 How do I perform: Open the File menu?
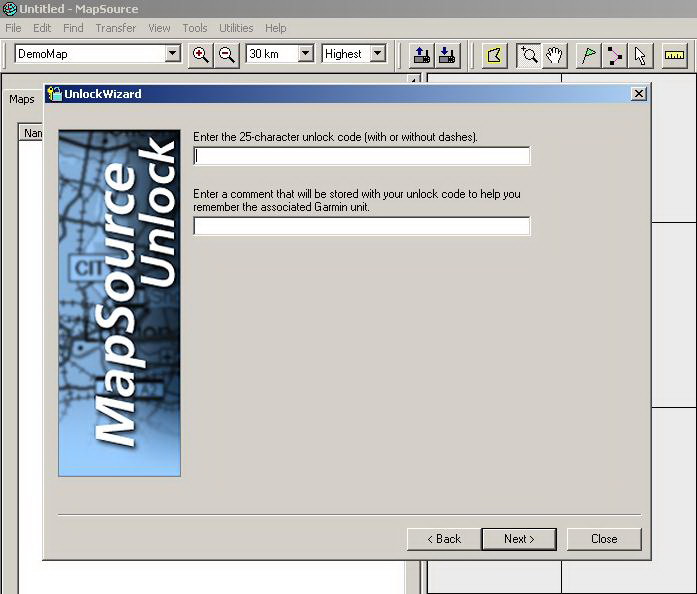tap(13, 28)
